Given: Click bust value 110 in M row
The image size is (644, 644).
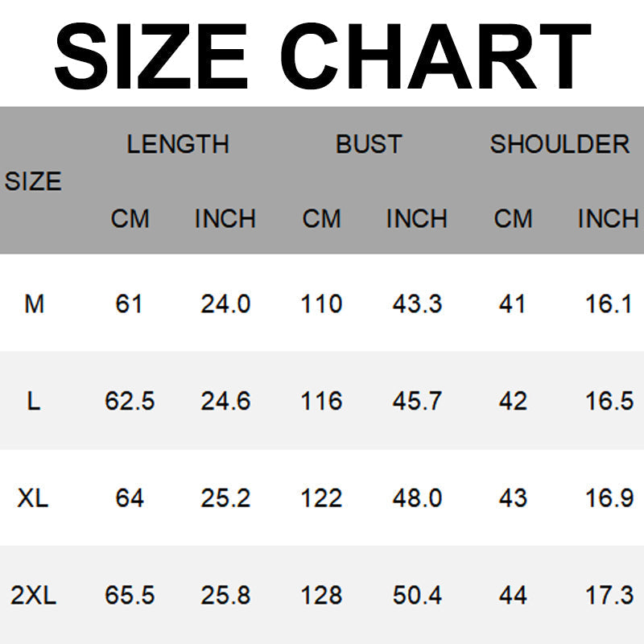Looking at the screenshot, I should [321, 304].
